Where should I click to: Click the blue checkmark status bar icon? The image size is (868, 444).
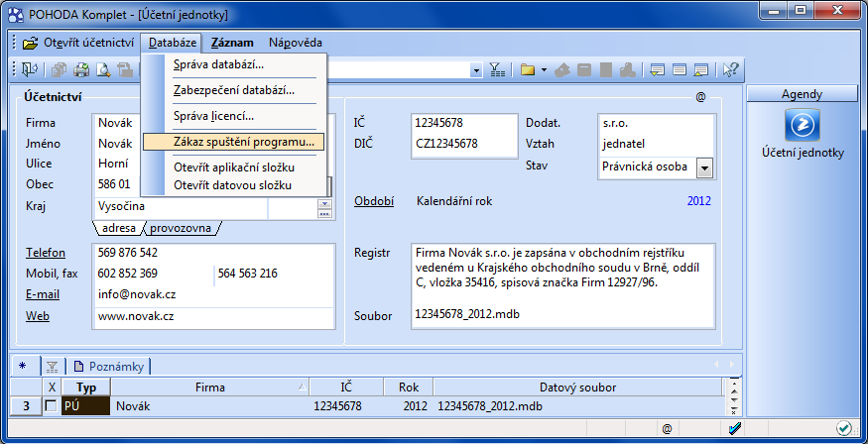pyautogui.click(x=735, y=428)
